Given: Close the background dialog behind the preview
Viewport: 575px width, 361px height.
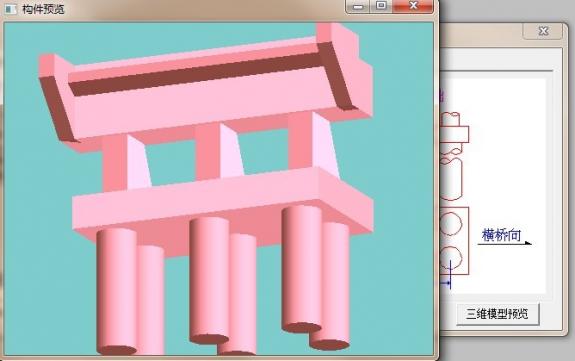Looking at the screenshot, I should pyautogui.click(x=543, y=31).
